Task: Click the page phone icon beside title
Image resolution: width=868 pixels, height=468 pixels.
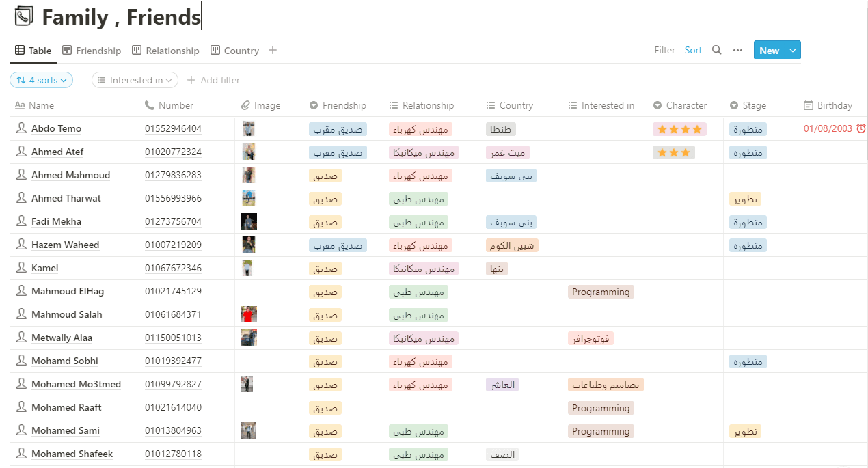Action: 24,16
